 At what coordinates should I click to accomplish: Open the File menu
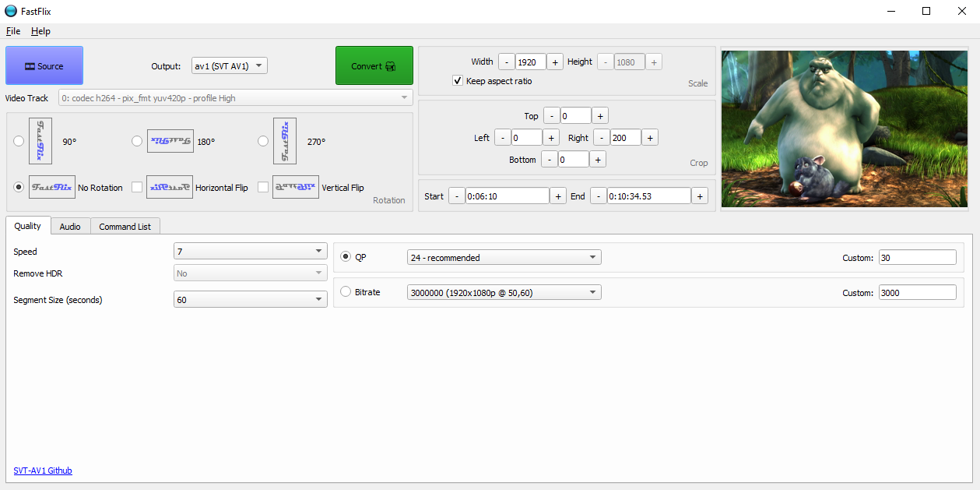(13, 31)
